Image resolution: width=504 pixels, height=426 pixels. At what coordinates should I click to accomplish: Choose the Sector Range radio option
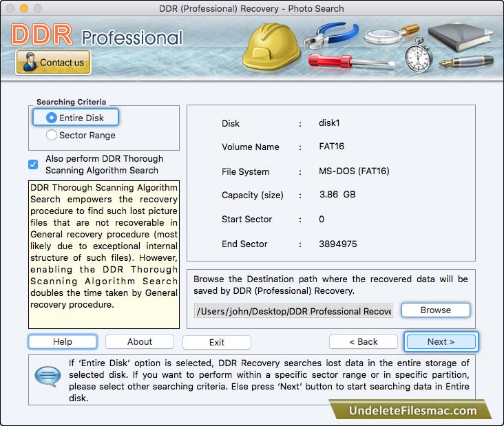point(81,135)
